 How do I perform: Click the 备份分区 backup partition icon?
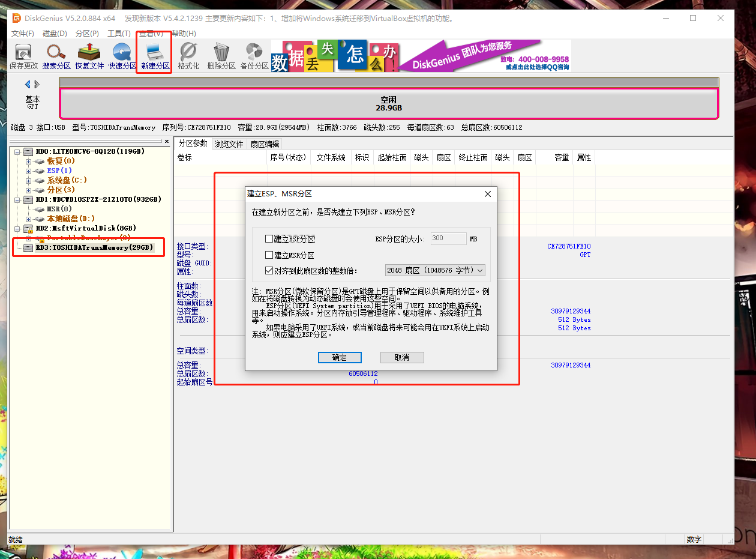tap(254, 56)
